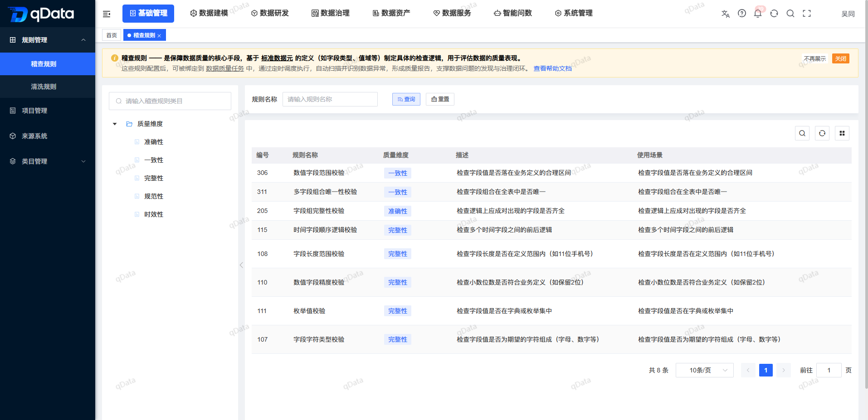Switch to the 首页 tab
The width and height of the screenshot is (868, 420).
tap(112, 35)
